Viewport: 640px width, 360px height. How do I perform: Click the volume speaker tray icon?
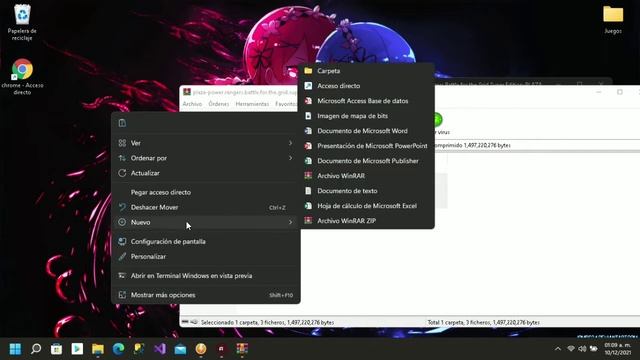click(582, 349)
